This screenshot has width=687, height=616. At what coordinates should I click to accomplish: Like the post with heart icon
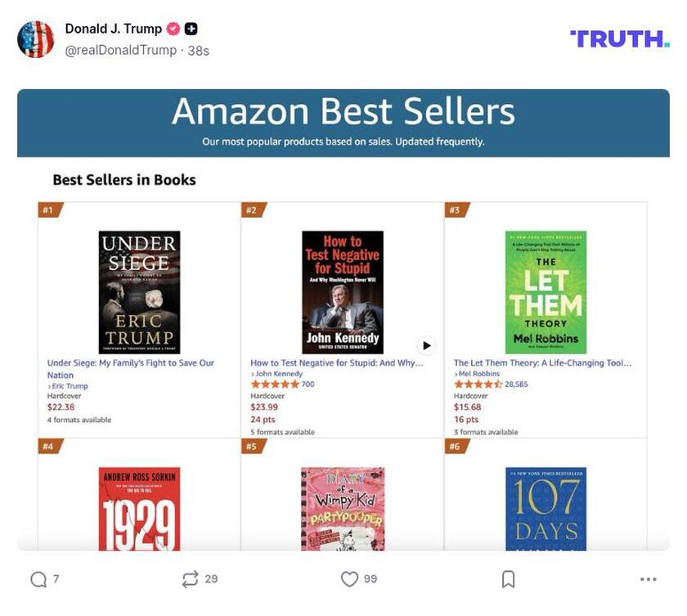pos(349,579)
